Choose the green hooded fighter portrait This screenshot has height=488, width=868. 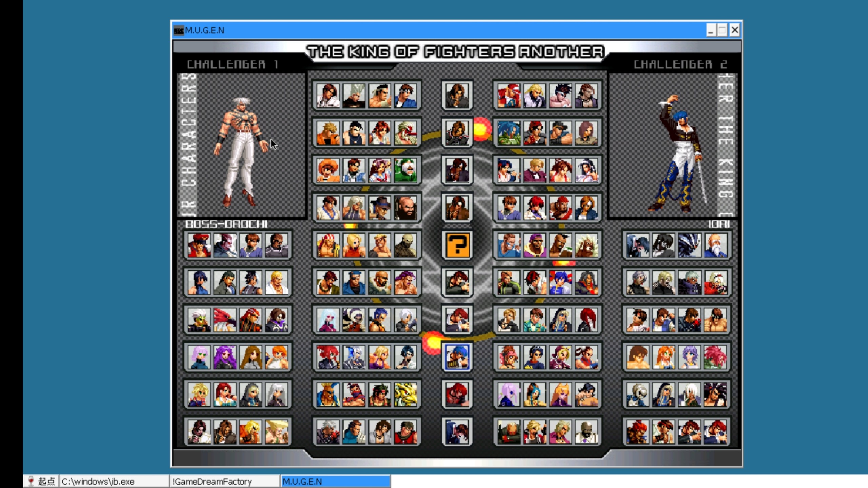pyautogui.click(x=406, y=170)
